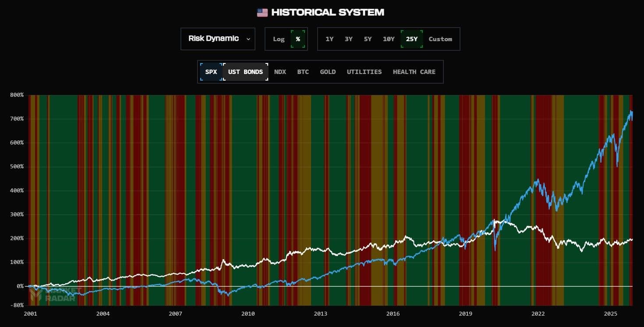Click the 2022 label on timeline axis

538,314
